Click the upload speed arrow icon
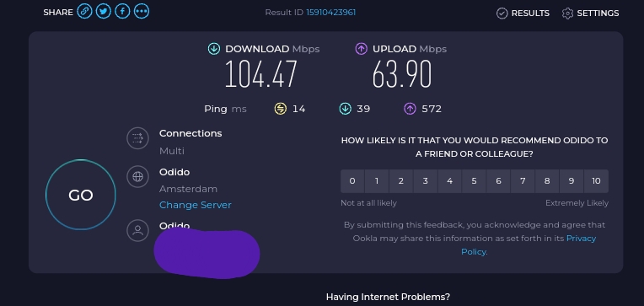Screen dimensions: 644x306 [x=361, y=49]
